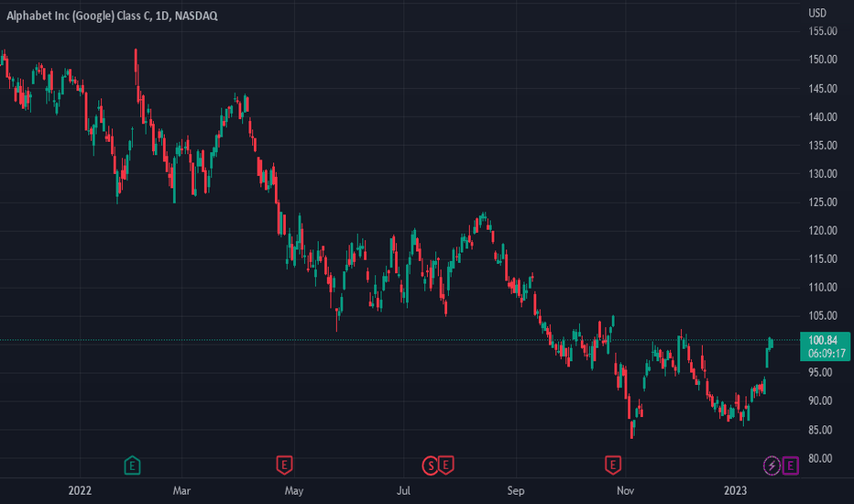Click the Mar label on time axis
This screenshot has height=504, width=854.
pyautogui.click(x=181, y=490)
